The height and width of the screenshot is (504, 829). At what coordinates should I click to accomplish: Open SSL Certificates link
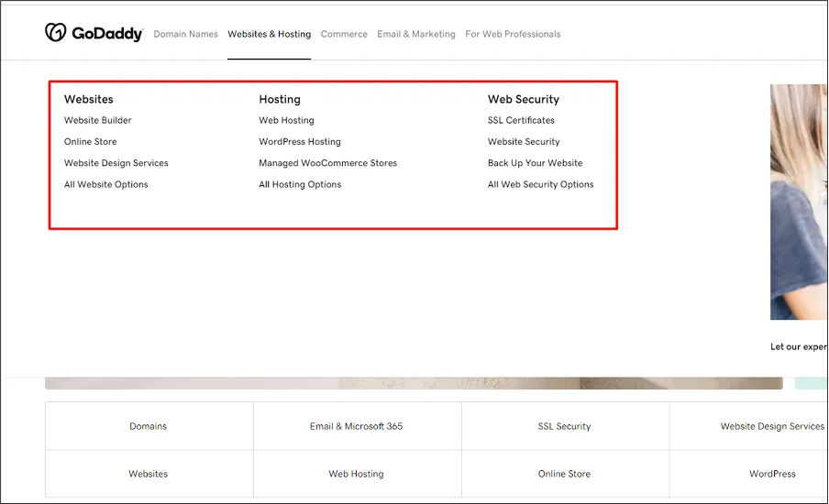521,120
